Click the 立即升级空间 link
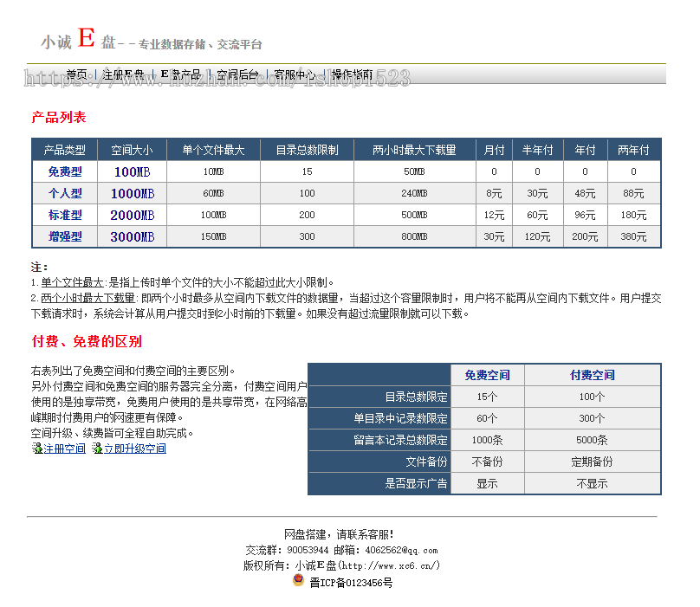 point(135,449)
